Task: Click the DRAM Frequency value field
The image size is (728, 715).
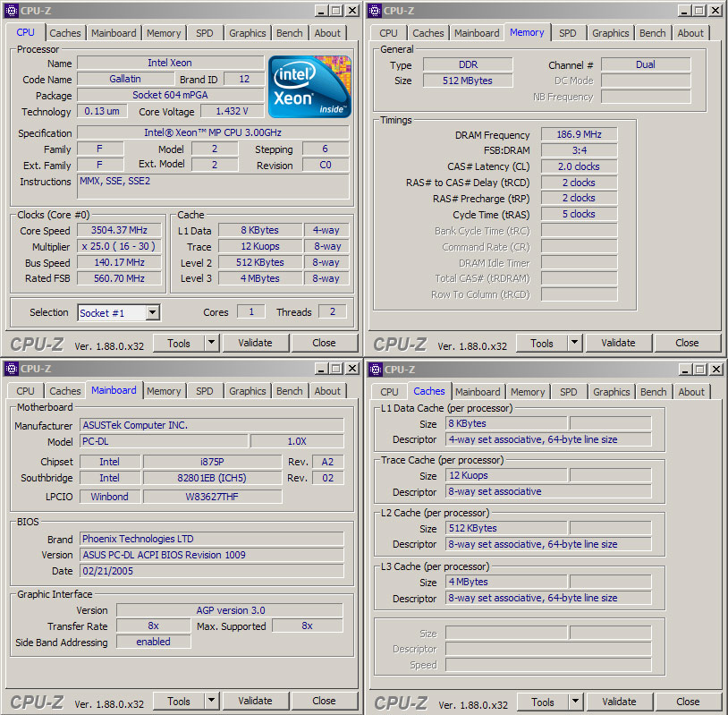Action: click(579, 134)
